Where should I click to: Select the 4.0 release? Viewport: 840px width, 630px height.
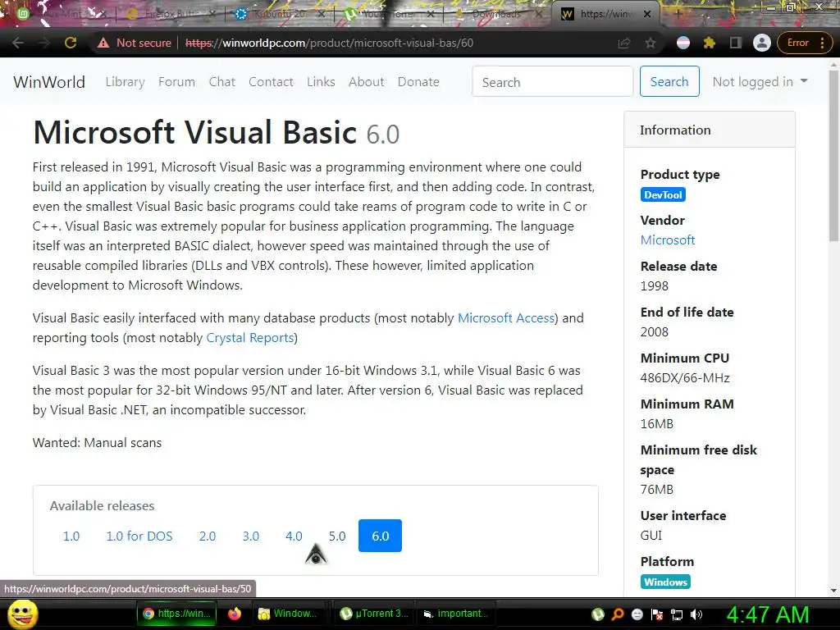point(294,536)
